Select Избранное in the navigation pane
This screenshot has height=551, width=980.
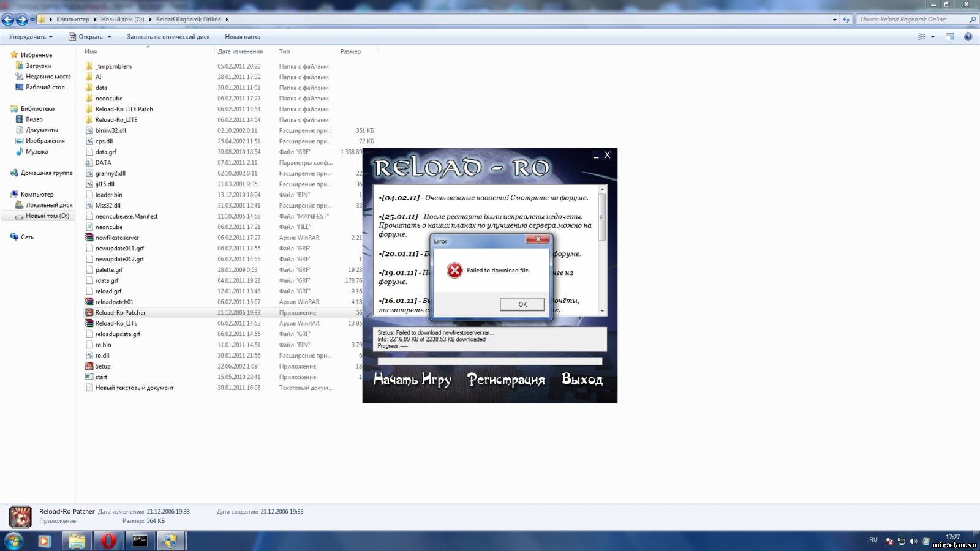point(36,55)
